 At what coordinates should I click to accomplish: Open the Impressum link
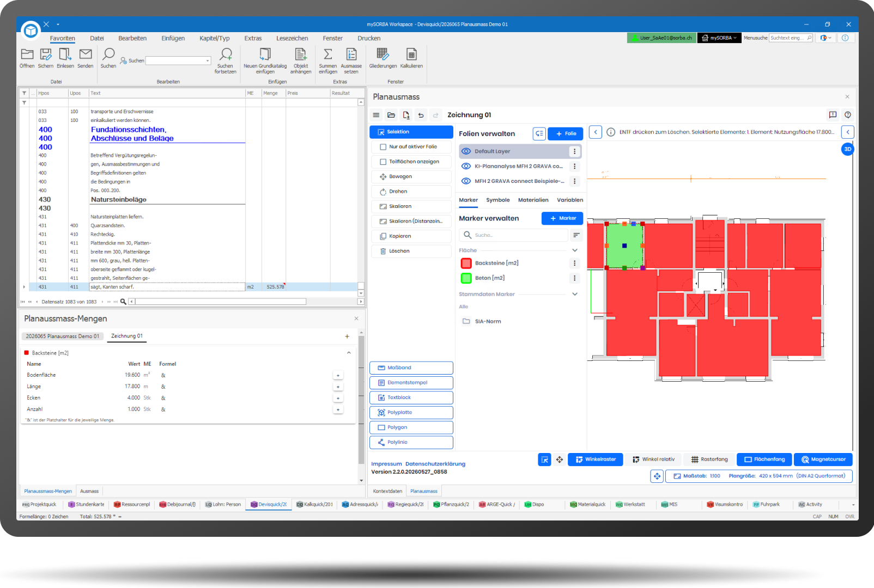click(386, 464)
